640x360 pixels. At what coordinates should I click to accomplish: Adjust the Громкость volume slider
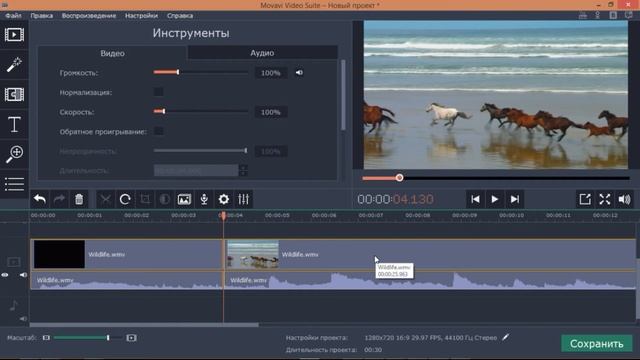[x=200, y=72]
